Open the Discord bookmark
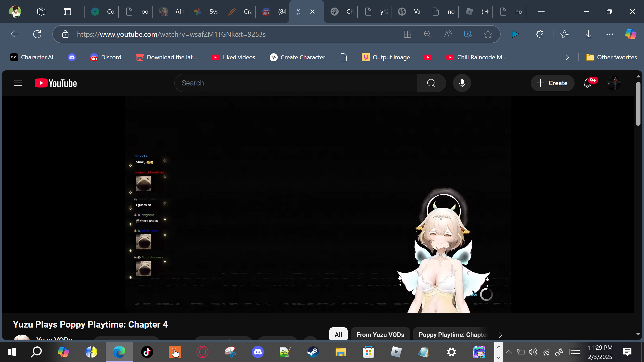Viewport: 644px width, 362px height. [x=105, y=57]
